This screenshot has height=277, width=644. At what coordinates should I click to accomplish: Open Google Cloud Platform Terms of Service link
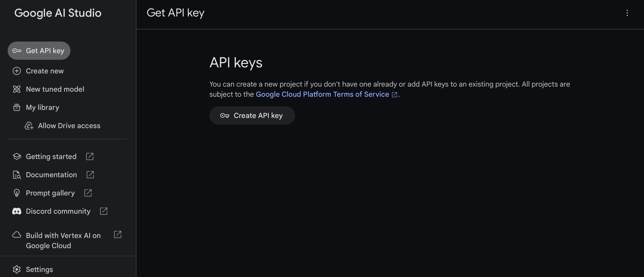click(x=322, y=94)
